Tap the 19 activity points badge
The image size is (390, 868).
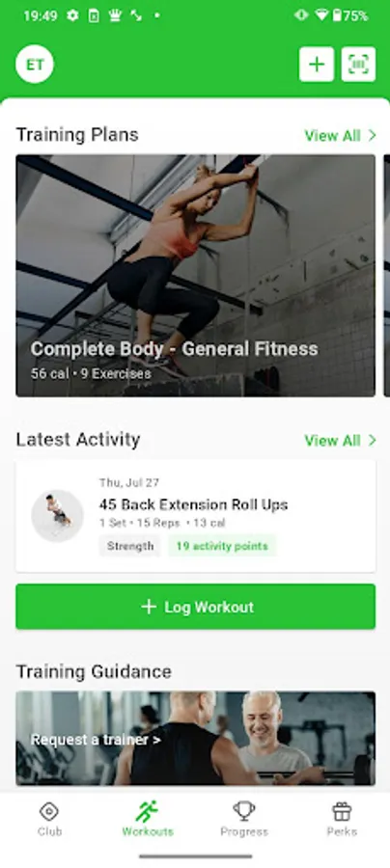pyautogui.click(x=222, y=547)
